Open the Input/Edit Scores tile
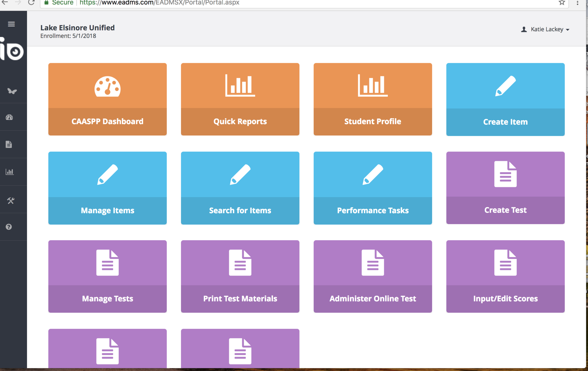588x371 pixels. pos(505,276)
